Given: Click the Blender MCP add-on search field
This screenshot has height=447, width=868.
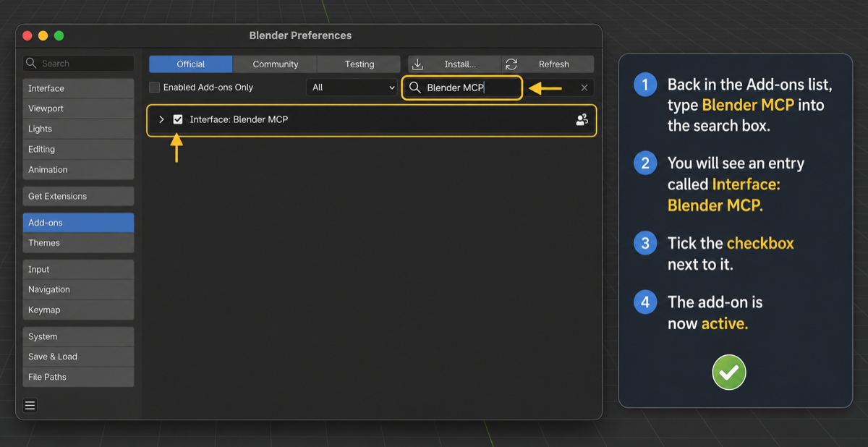Looking at the screenshot, I should tap(461, 88).
